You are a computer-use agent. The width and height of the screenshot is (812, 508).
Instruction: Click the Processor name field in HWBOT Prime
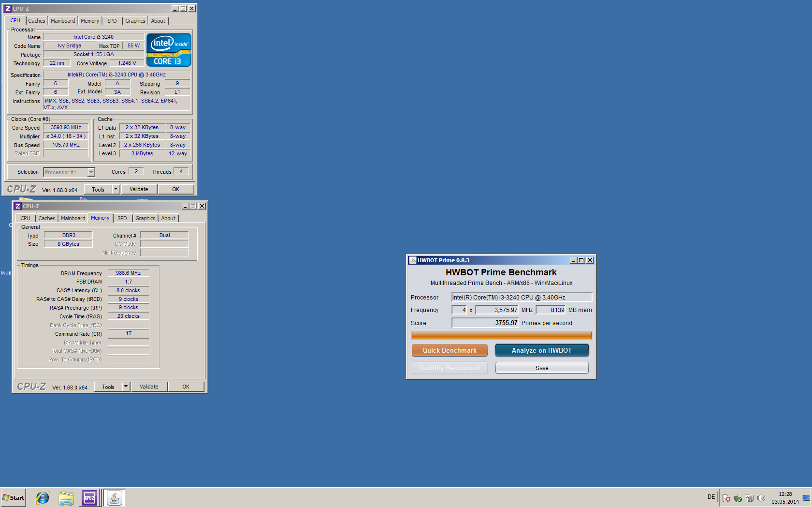pyautogui.click(x=522, y=297)
